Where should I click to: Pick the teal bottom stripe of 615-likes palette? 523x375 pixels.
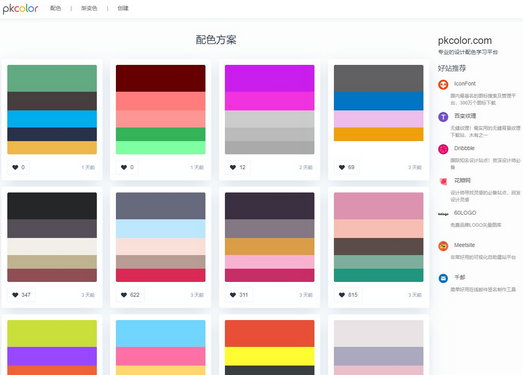click(379, 275)
